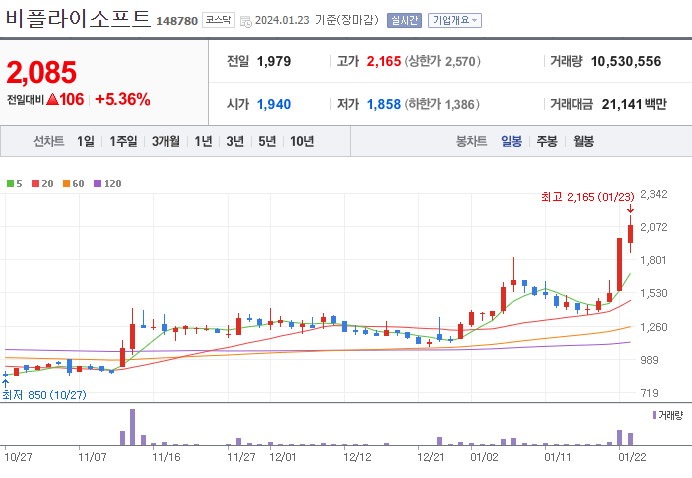Click the 최고 2,165 (01/23) chart marker
The height and width of the screenshot is (478, 692).
(587, 197)
